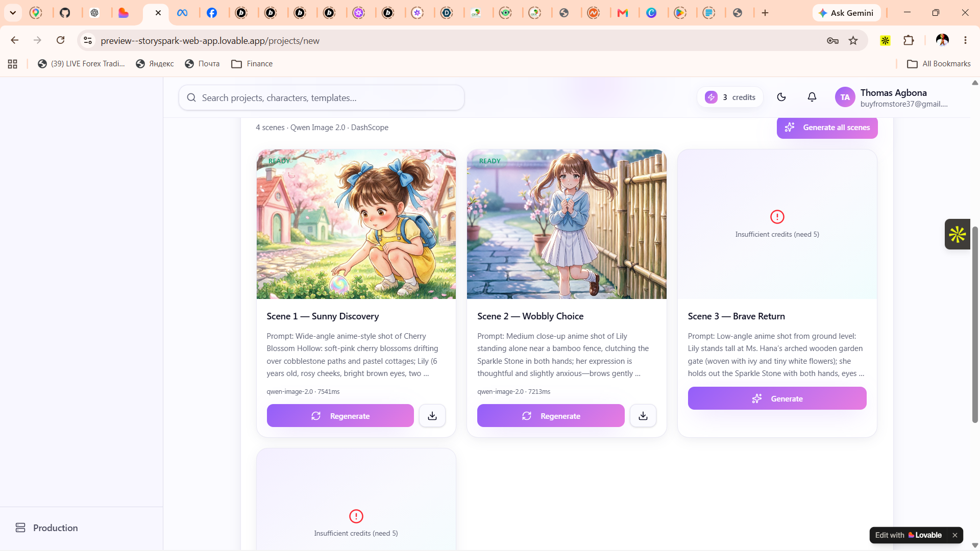
Task: Open the browser extensions puzzle icon
Action: coord(909,40)
